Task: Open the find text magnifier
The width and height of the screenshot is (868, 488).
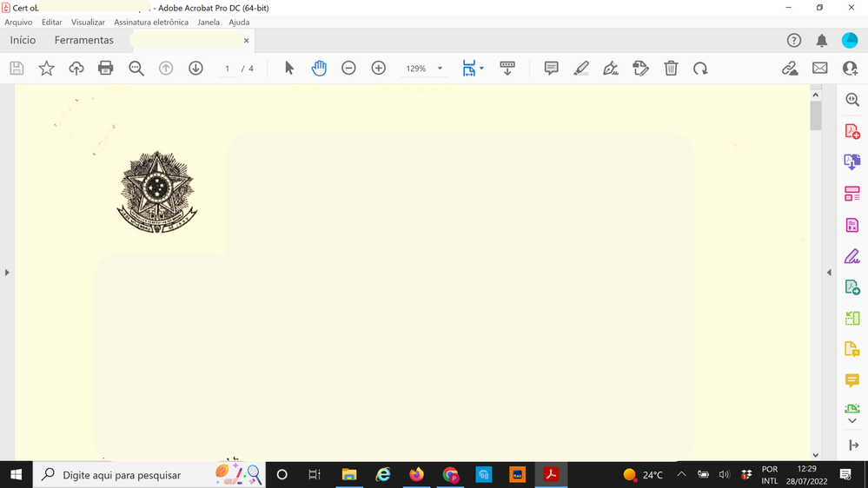Action: pos(136,68)
